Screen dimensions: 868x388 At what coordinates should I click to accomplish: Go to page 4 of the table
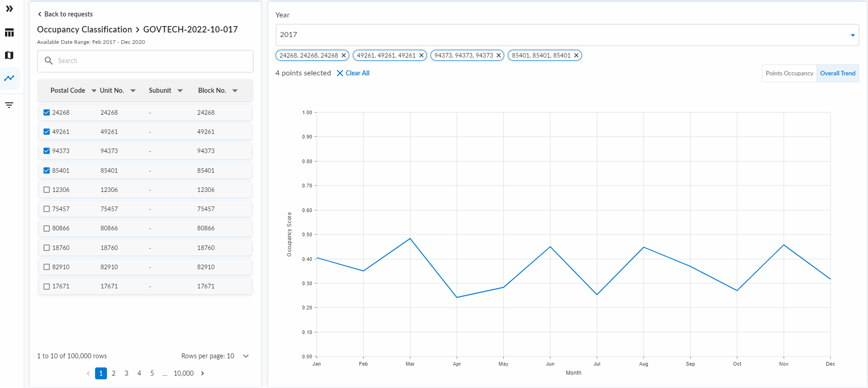point(139,373)
